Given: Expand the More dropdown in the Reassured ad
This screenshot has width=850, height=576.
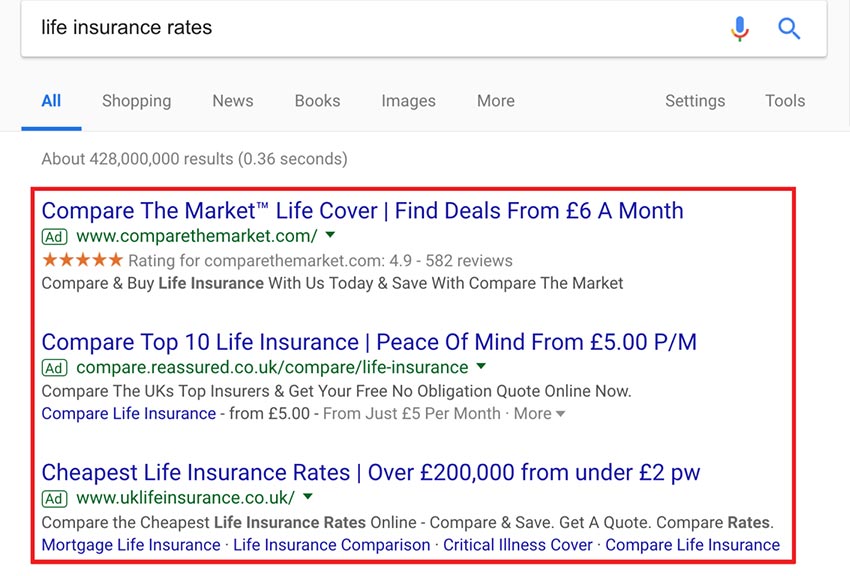Looking at the screenshot, I should tap(539, 413).
